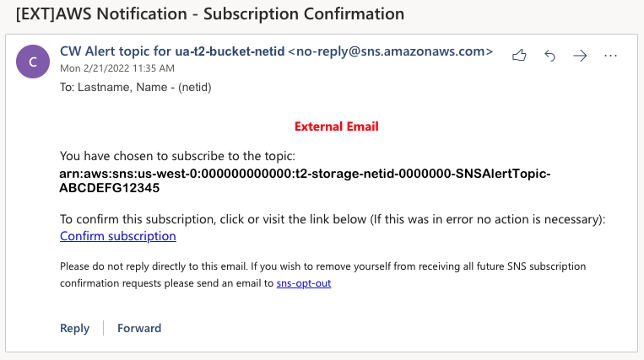Click the Reply button below message

tap(75, 328)
